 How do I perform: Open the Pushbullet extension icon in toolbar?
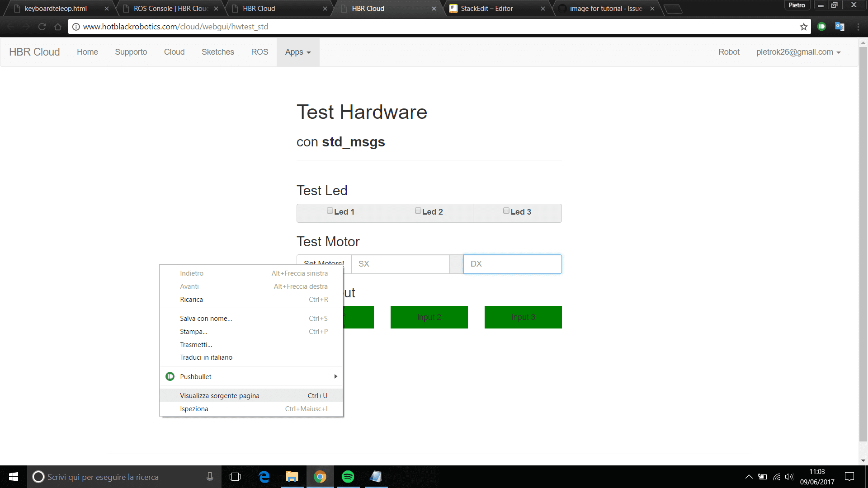tap(822, 27)
